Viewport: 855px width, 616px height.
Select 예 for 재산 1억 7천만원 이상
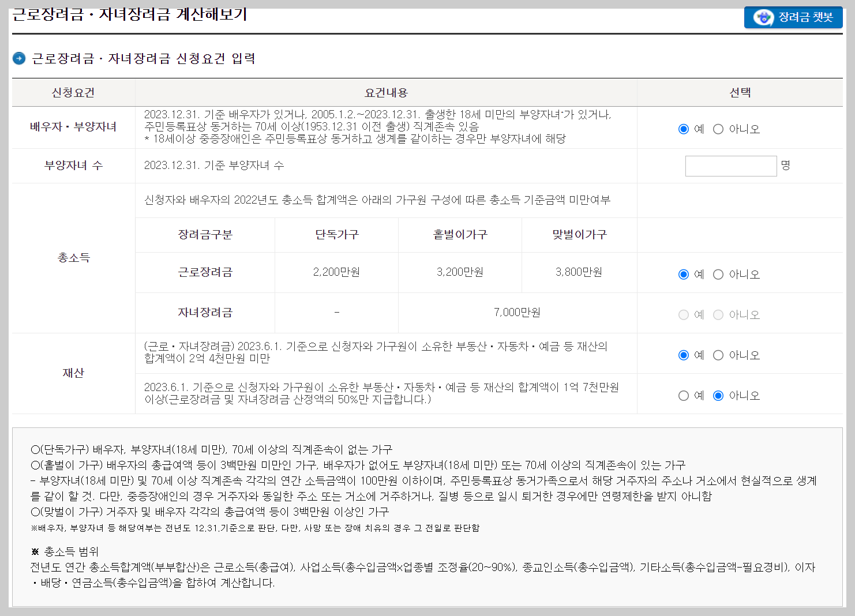click(x=684, y=396)
